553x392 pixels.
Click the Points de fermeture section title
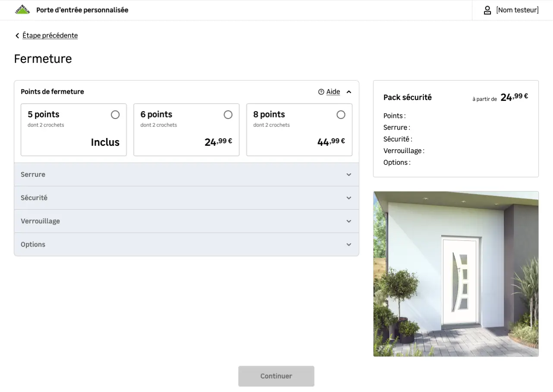(x=53, y=92)
